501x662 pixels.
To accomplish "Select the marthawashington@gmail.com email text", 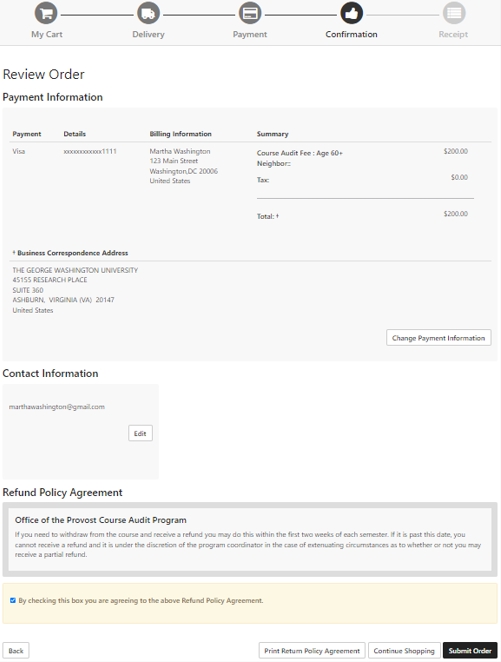I will [57, 407].
